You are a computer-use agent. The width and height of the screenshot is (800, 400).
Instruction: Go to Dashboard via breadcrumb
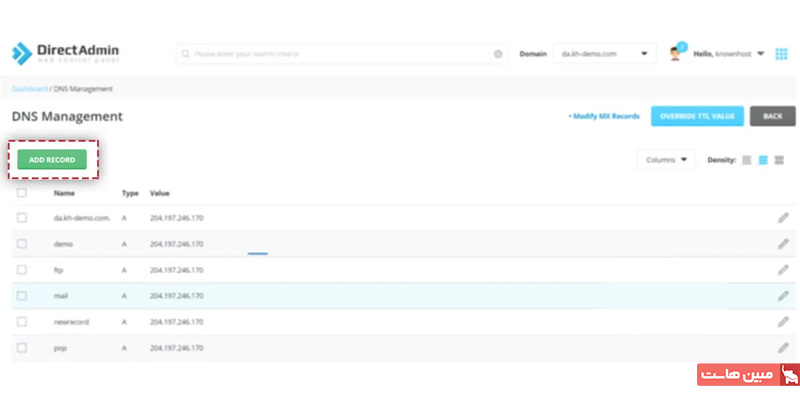pos(29,89)
